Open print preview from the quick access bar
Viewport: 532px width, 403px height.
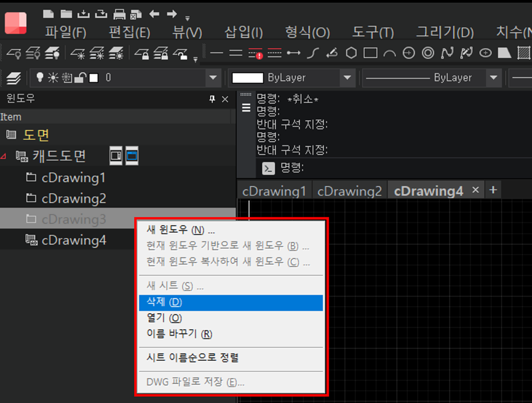[136, 14]
